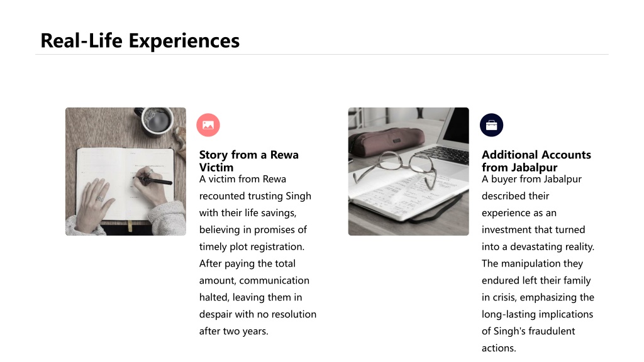Click the "Additional Accounts from Jabalpur" heading
Image resolution: width=644 pixels, height=362 pixels.
point(536,161)
